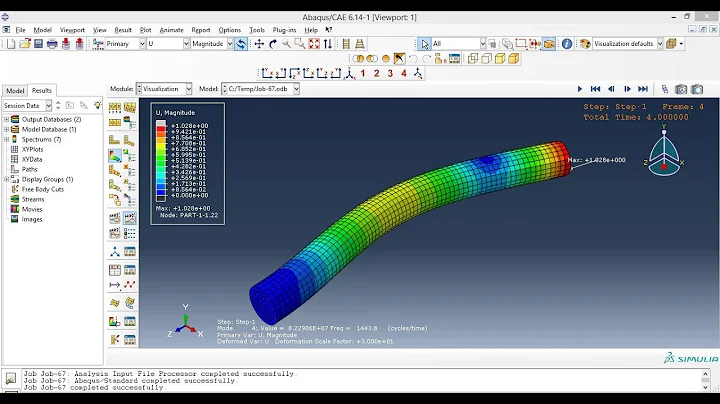Image resolution: width=720 pixels, height=404 pixels.
Task: Open the Viewport menu
Action: click(72, 30)
